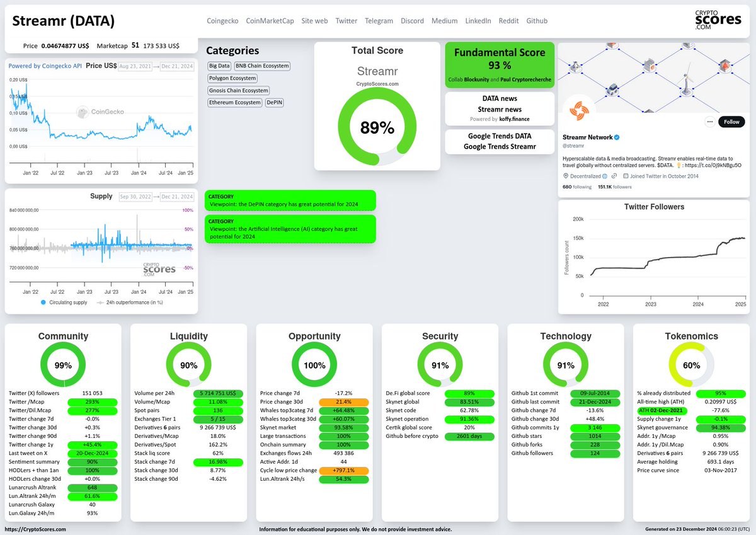Click the location pin icon before Decentralized
This screenshot has height=535, width=756.
click(566, 176)
